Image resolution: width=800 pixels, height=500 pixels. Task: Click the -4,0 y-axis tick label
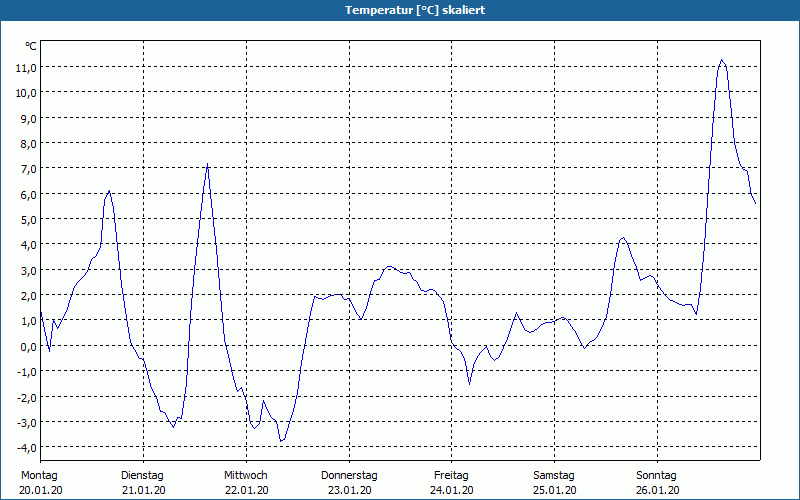pyautogui.click(x=25, y=447)
